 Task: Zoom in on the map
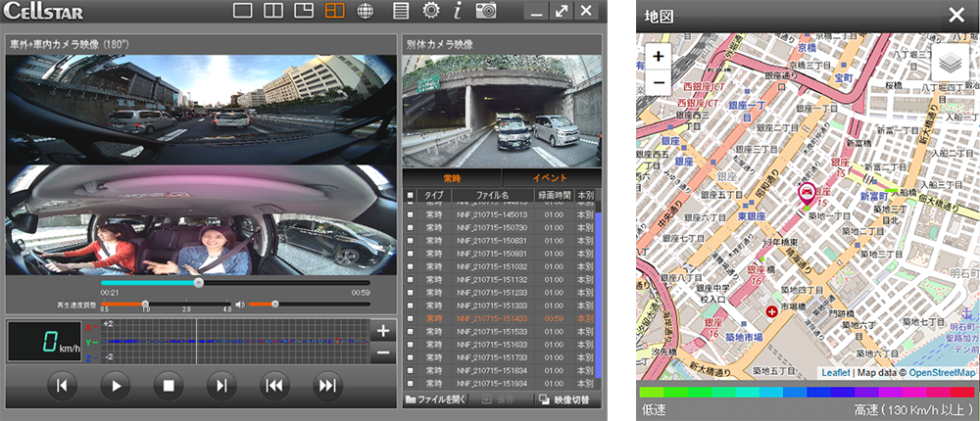[659, 56]
